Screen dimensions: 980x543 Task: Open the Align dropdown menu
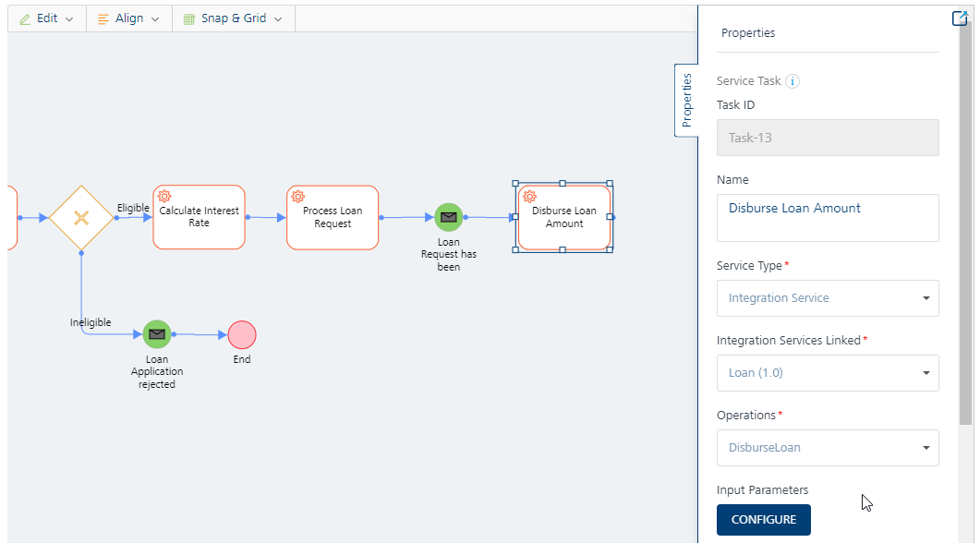click(128, 18)
